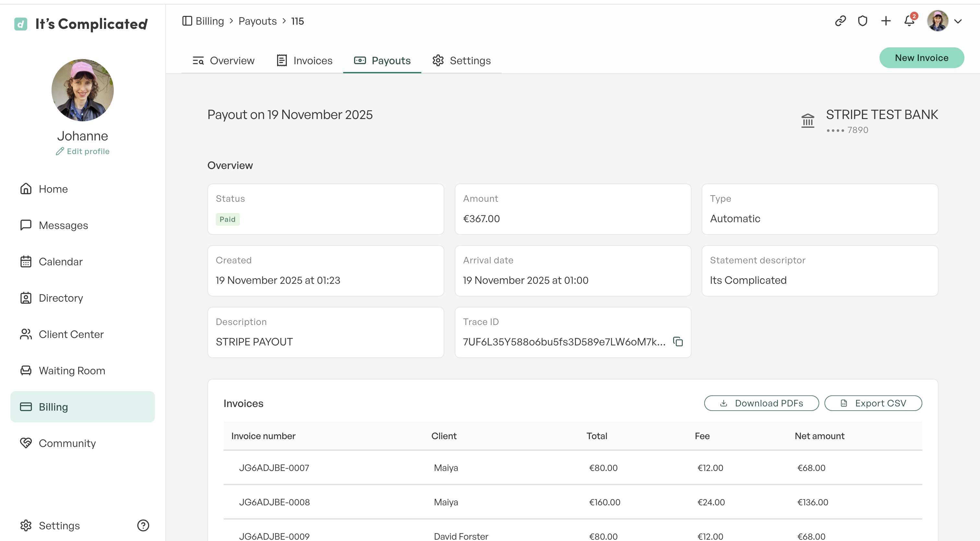Click the New Invoice button
This screenshot has height=541, width=980.
921,58
